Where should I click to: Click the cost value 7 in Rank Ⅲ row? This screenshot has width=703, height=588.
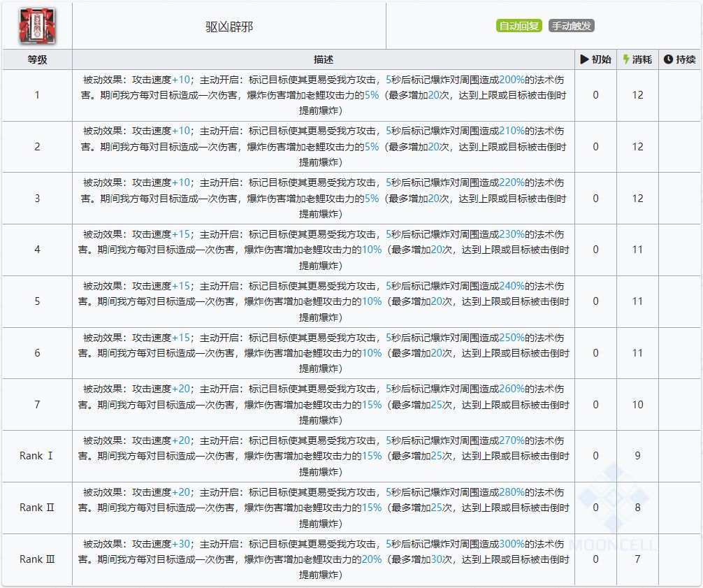pos(637,559)
